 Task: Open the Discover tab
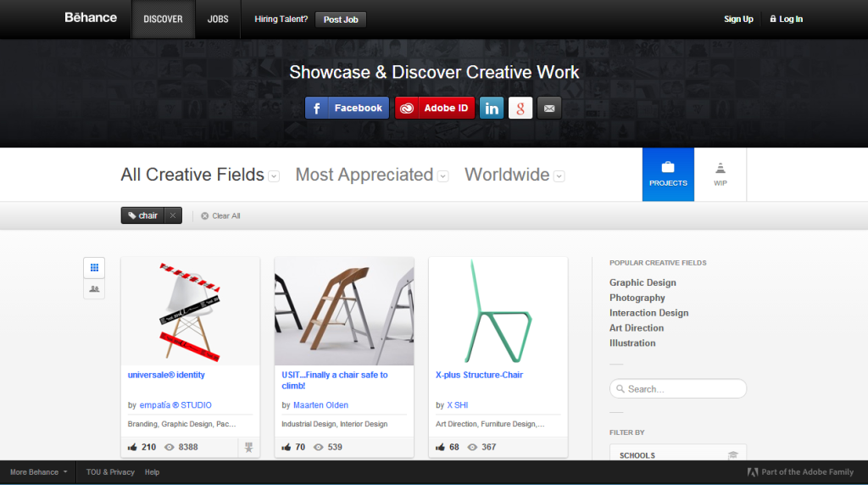[x=163, y=19]
